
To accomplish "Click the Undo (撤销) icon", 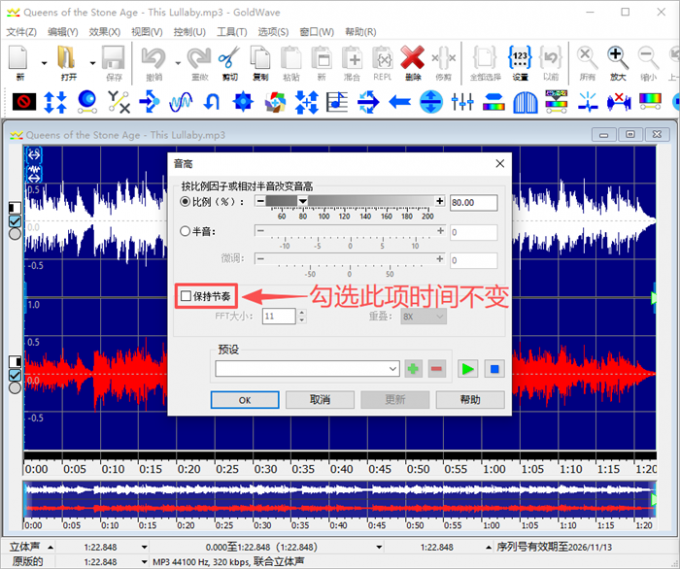I will [x=154, y=58].
